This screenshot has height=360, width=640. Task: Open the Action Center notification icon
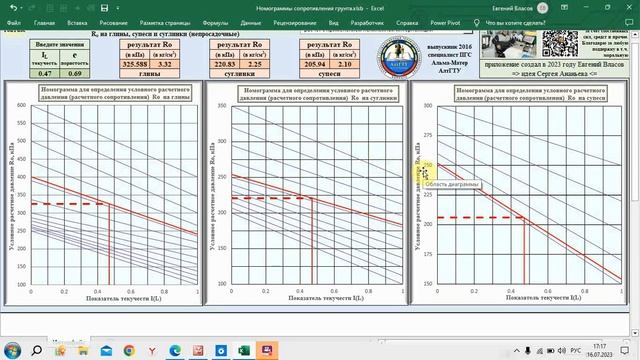coord(624,351)
